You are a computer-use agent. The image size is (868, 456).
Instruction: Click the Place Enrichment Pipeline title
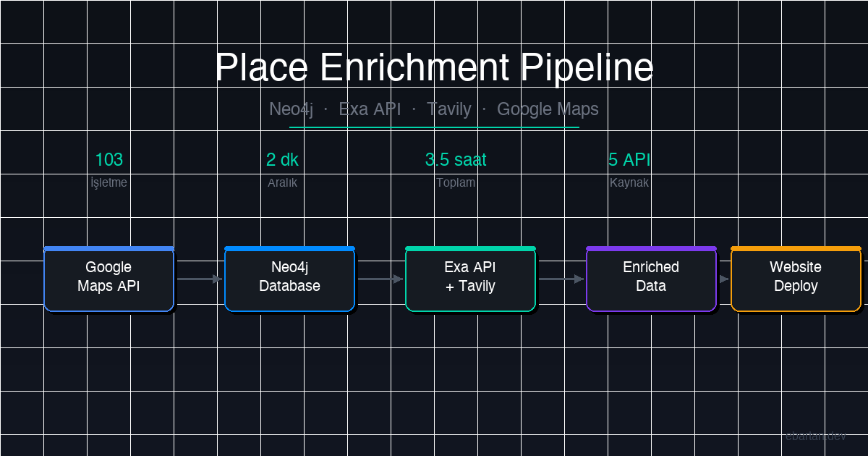(x=434, y=67)
